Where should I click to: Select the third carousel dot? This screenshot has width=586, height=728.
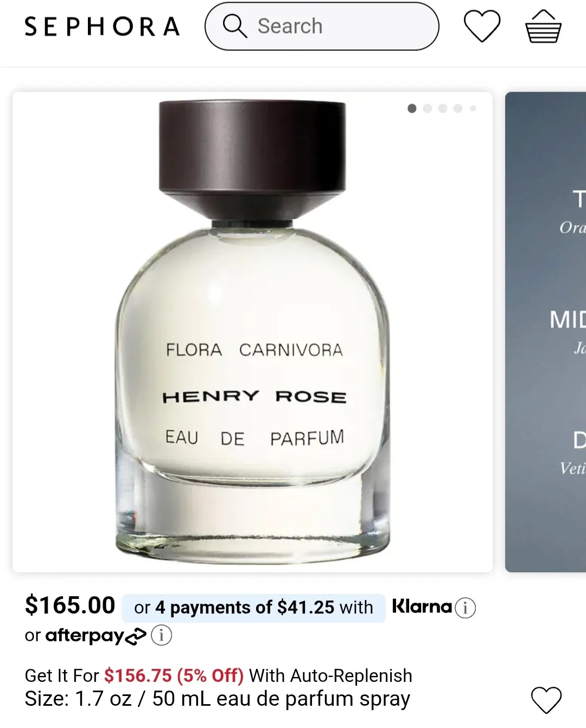tap(443, 108)
